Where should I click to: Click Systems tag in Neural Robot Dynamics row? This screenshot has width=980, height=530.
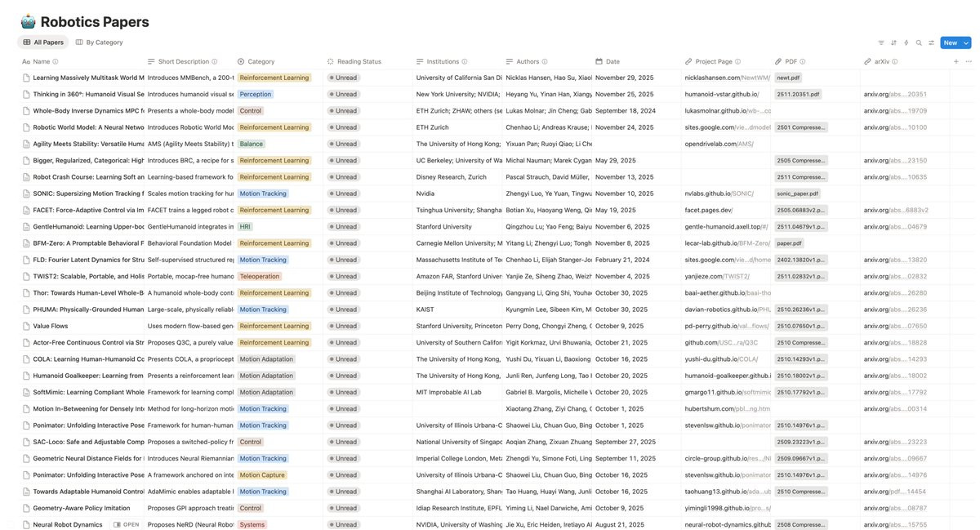point(252,524)
